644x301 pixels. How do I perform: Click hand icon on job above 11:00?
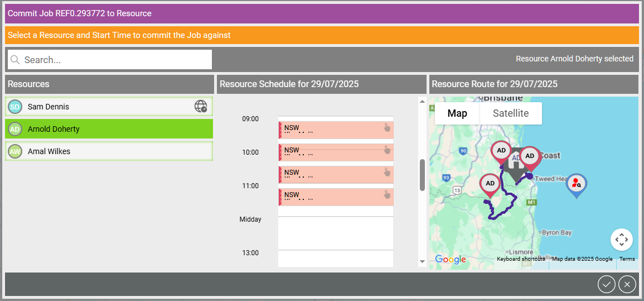387,172
